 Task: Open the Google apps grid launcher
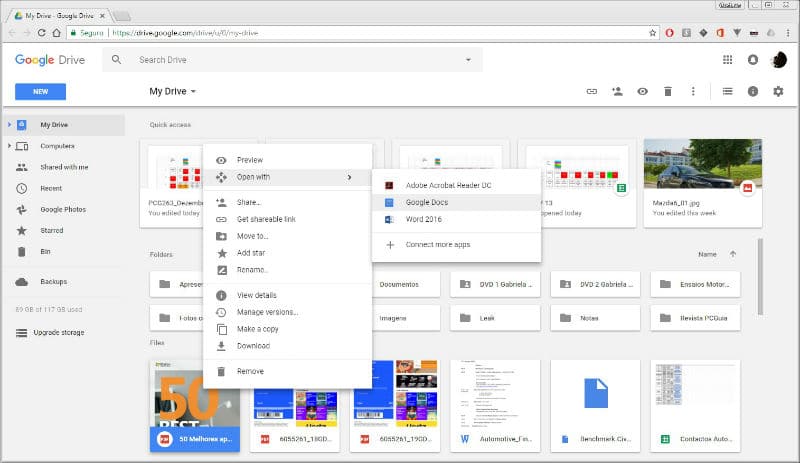click(727, 60)
